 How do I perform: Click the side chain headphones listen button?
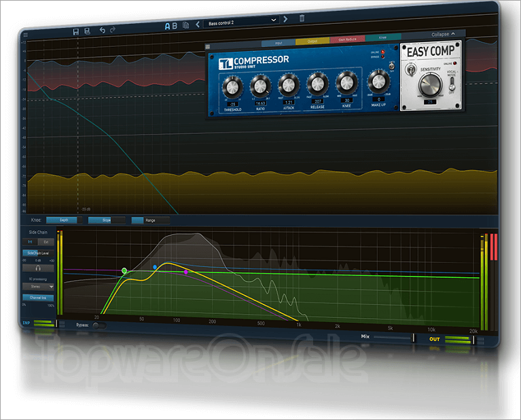pos(38,268)
